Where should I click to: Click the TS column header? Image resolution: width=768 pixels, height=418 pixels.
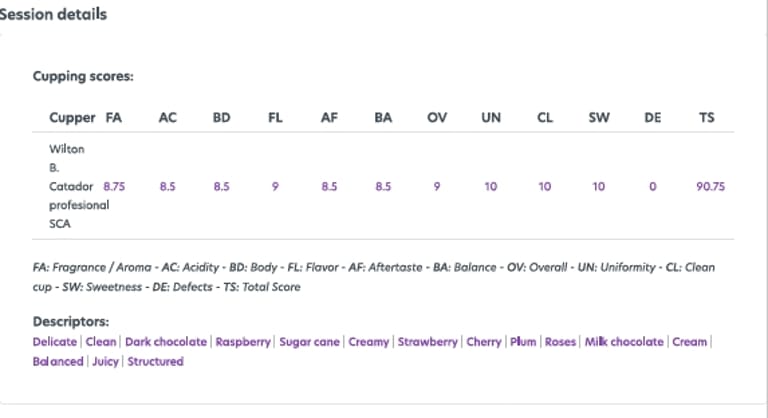click(707, 117)
